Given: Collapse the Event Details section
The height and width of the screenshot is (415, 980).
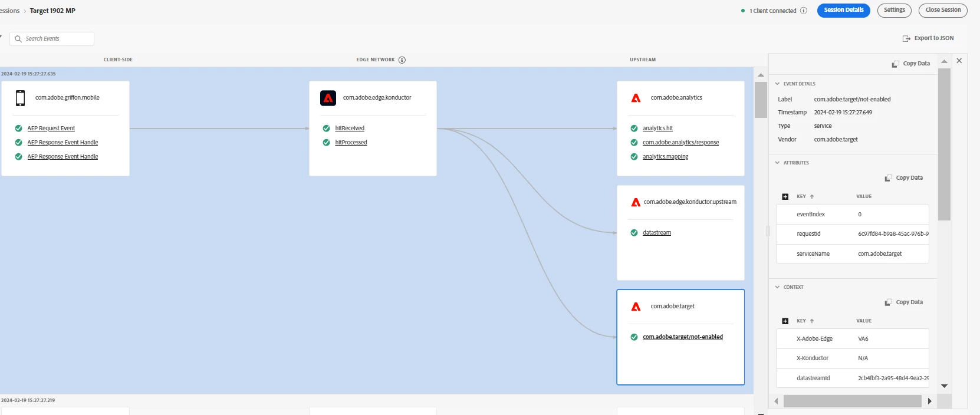Looking at the screenshot, I should pos(777,84).
